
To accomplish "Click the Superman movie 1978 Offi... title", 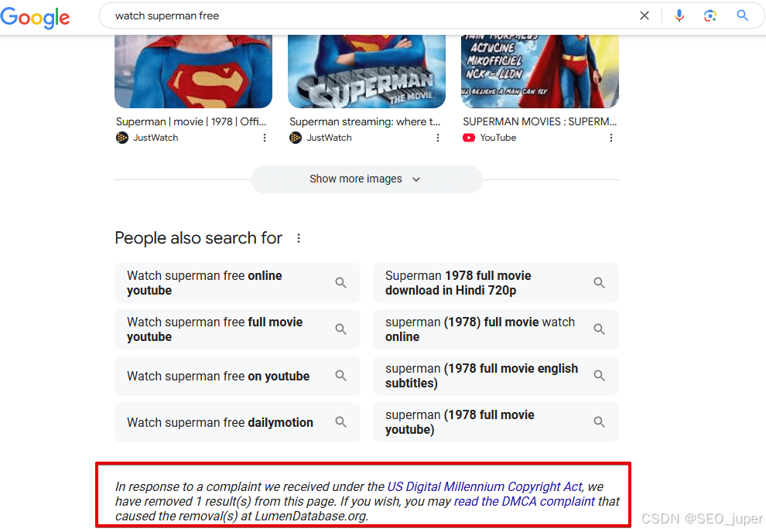I will 191,121.
